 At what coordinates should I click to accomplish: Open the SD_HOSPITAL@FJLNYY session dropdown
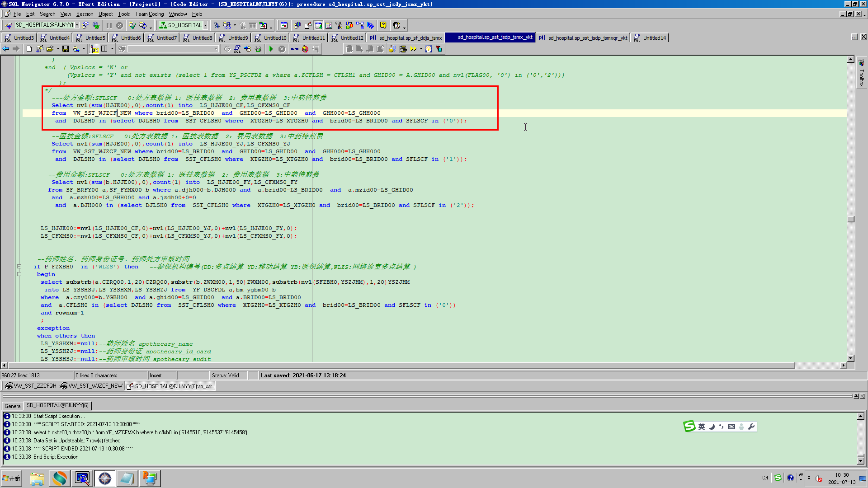[x=77, y=25]
